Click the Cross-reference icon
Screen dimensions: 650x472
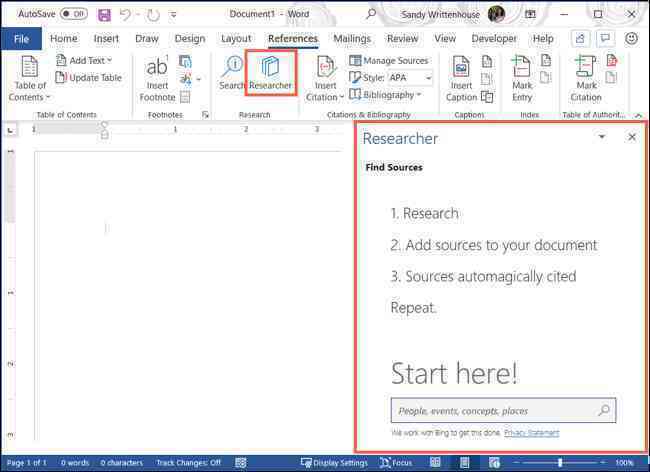tap(487, 97)
